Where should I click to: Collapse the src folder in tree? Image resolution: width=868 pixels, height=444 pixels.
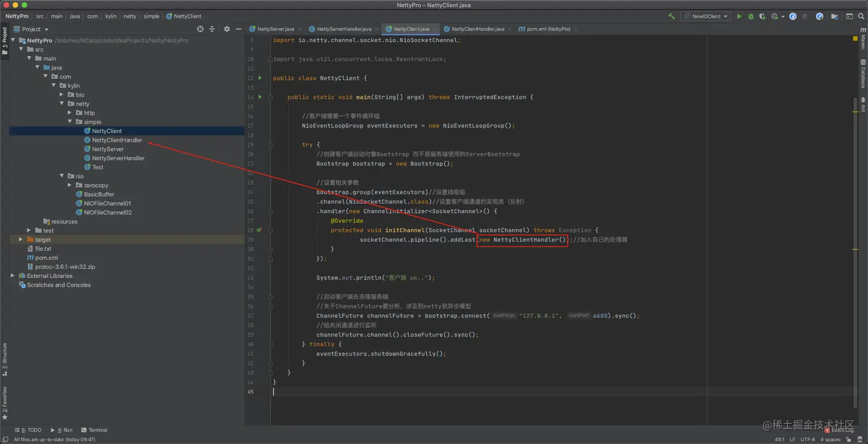coord(21,49)
